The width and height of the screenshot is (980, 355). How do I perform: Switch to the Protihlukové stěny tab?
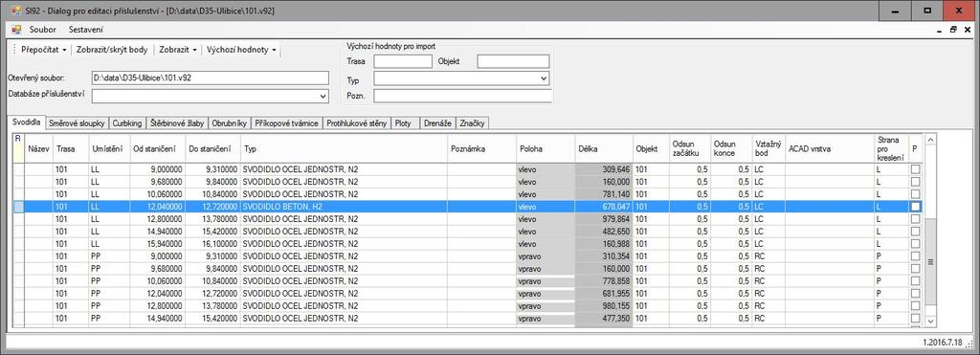point(357,123)
